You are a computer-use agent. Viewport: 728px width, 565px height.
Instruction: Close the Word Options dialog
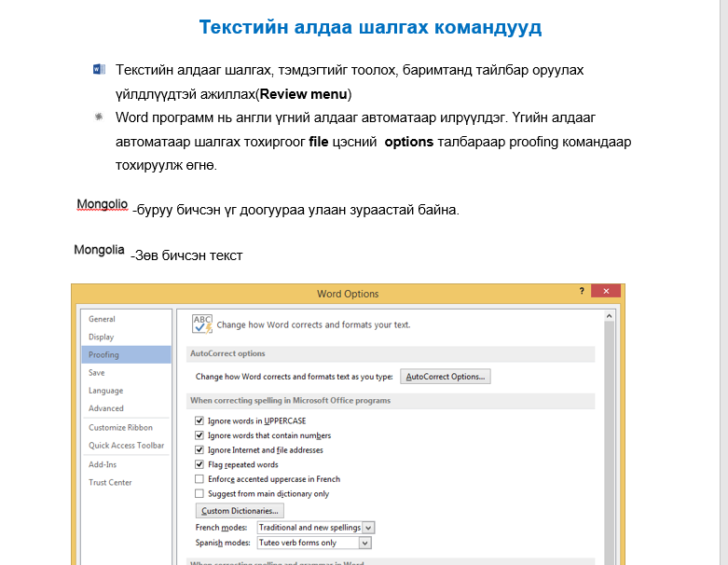tap(606, 291)
